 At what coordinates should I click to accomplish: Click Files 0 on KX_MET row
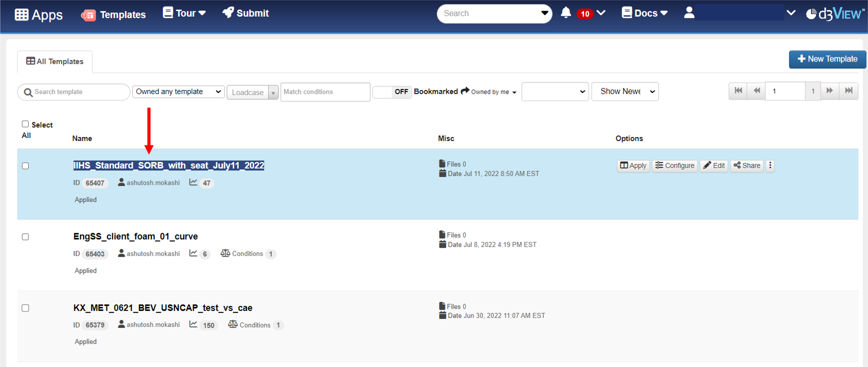pos(452,306)
